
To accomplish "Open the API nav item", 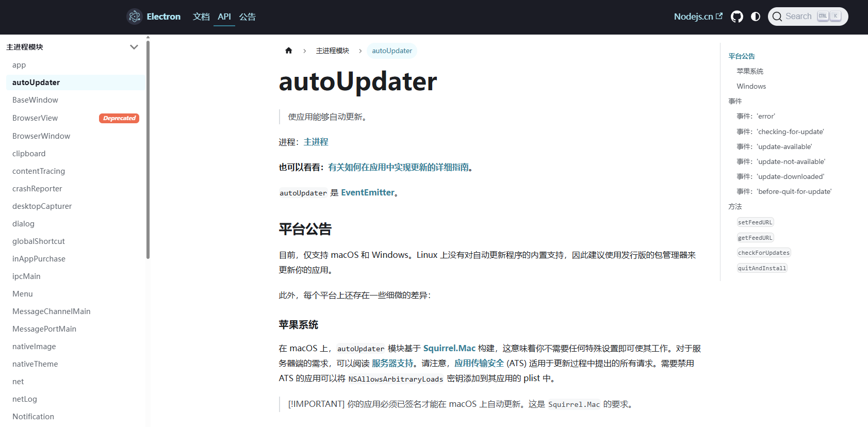I will (x=224, y=17).
